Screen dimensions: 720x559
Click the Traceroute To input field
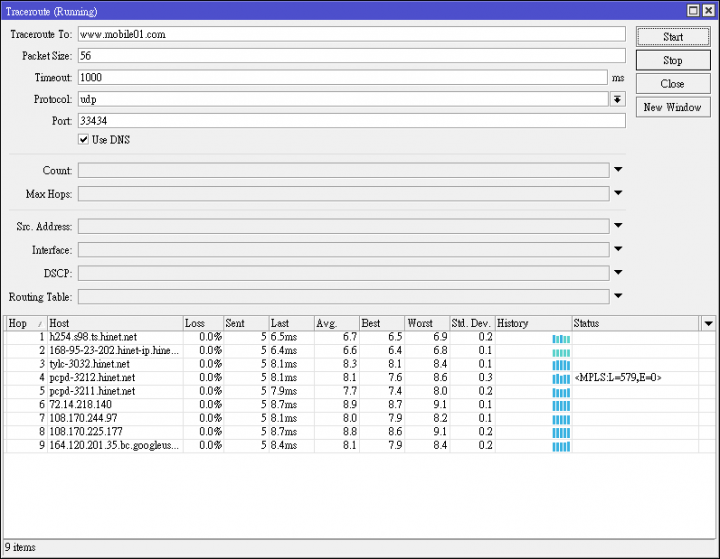(x=352, y=34)
